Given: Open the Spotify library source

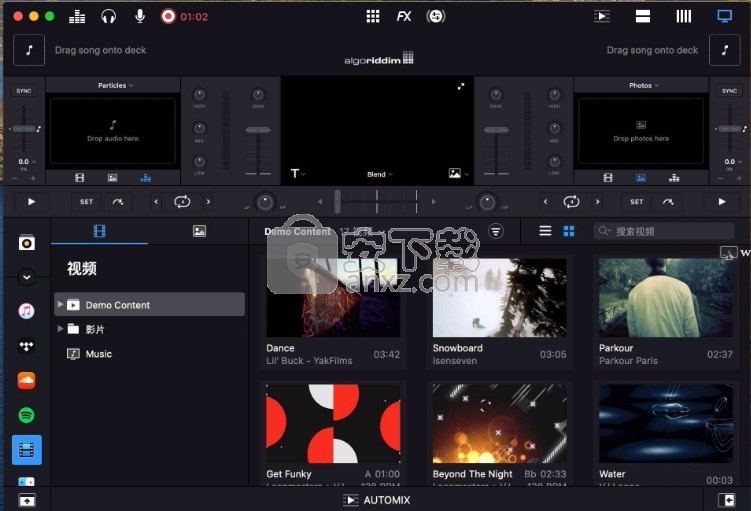Looking at the screenshot, I should click(x=27, y=415).
